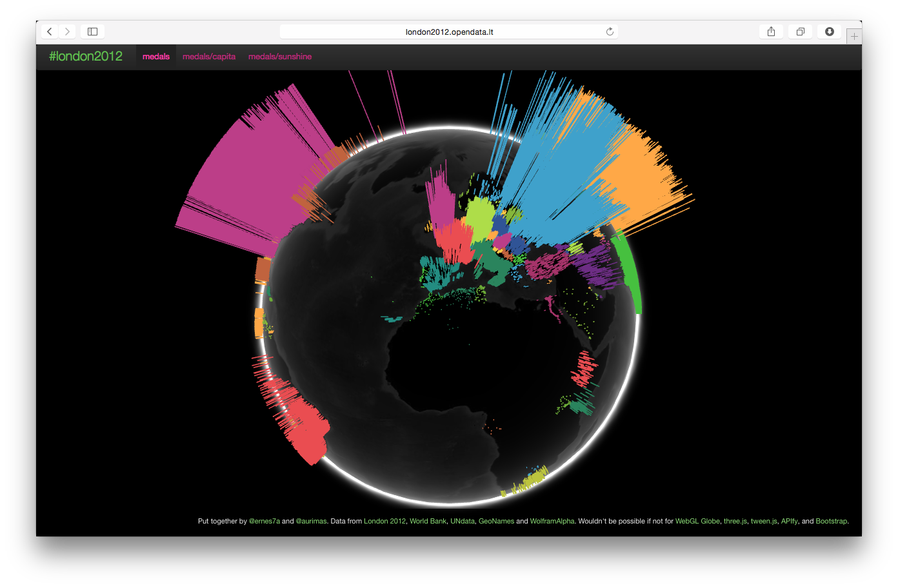898x588 pixels.
Task: Open the WolframAlpha source link
Action: [x=552, y=521]
